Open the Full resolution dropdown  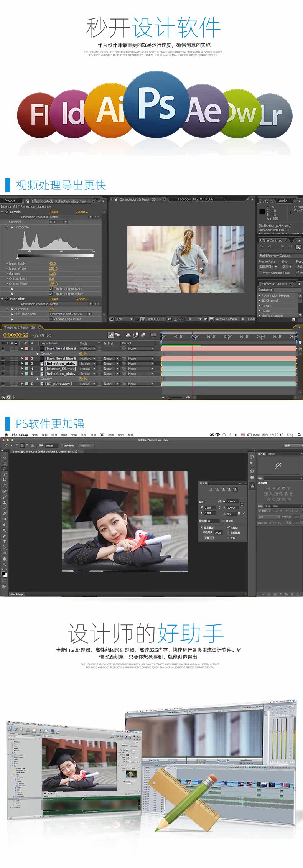click(x=193, y=319)
